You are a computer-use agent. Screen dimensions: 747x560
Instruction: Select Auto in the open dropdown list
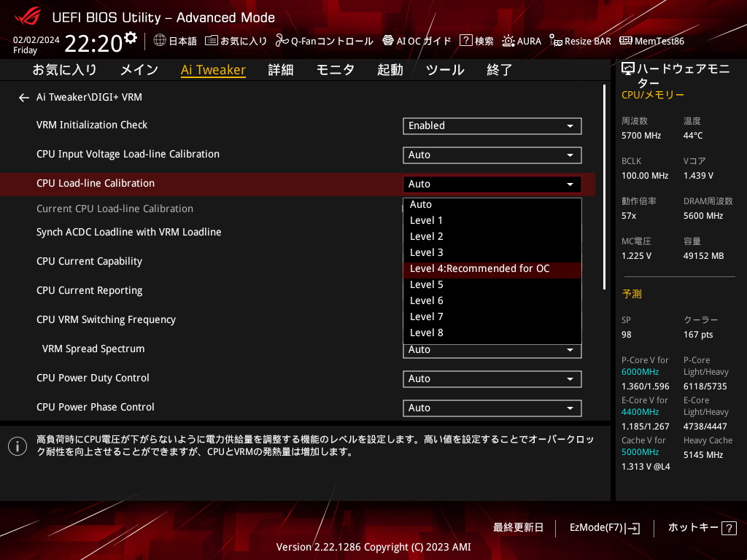(x=492, y=204)
